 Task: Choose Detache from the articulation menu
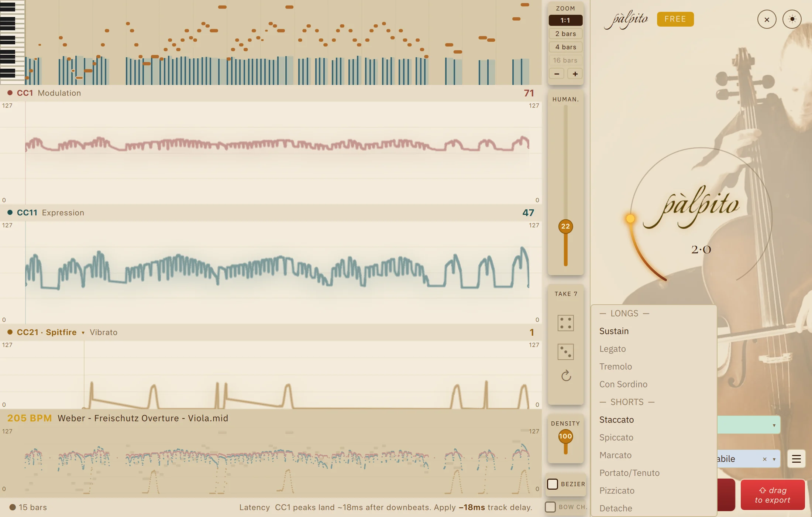[654, 509]
